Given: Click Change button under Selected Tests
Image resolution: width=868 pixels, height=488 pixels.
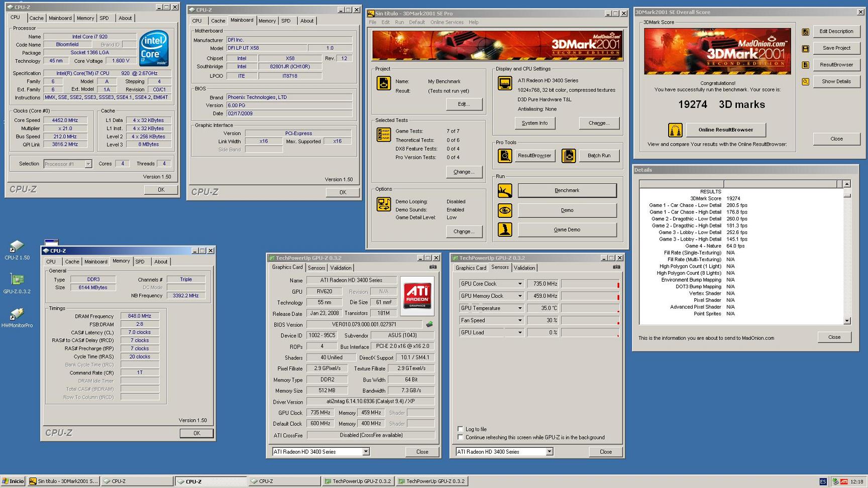Looking at the screenshot, I should [x=464, y=172].
